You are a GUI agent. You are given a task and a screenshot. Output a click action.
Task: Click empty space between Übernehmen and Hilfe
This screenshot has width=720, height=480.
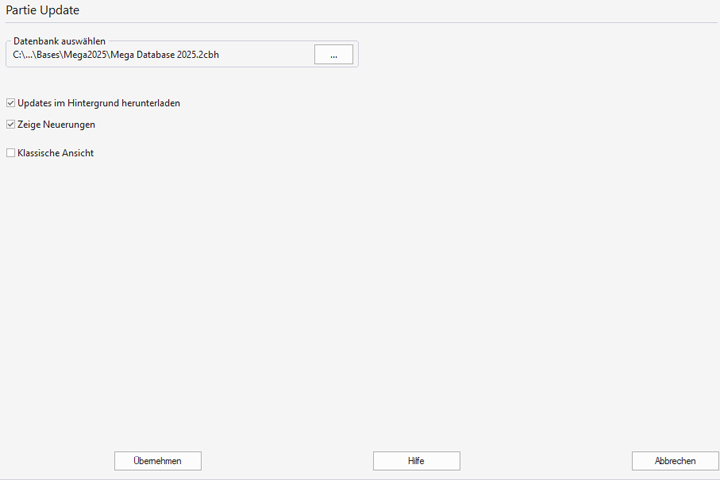(x=287, y=461)
